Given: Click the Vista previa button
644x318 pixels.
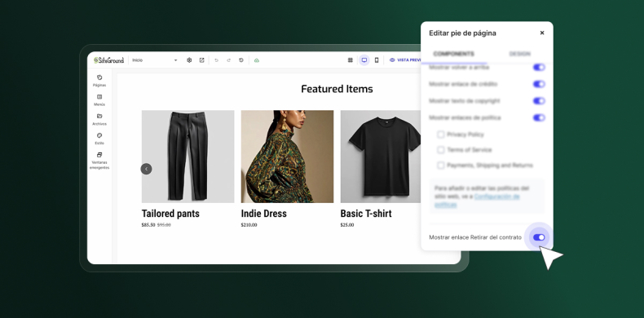Looking at the screenshot, I should click(x=405, y=60).
